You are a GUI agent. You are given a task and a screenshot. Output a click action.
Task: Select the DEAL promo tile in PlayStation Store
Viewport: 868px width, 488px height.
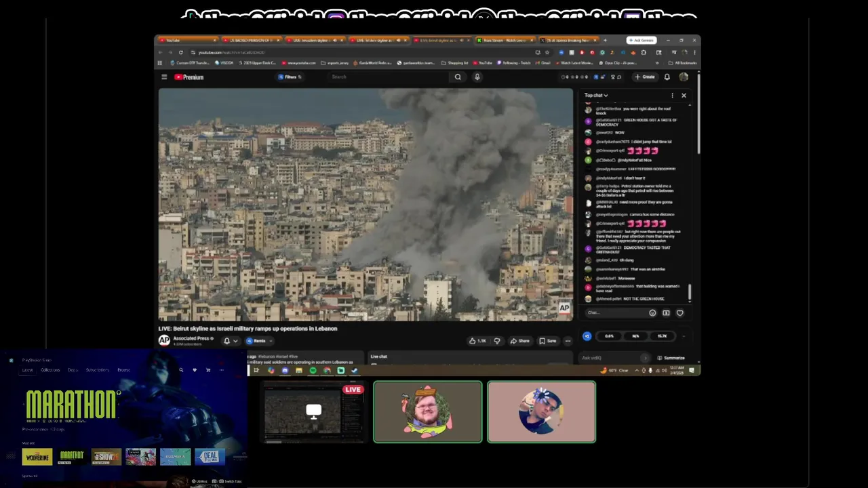coord(210,457)
